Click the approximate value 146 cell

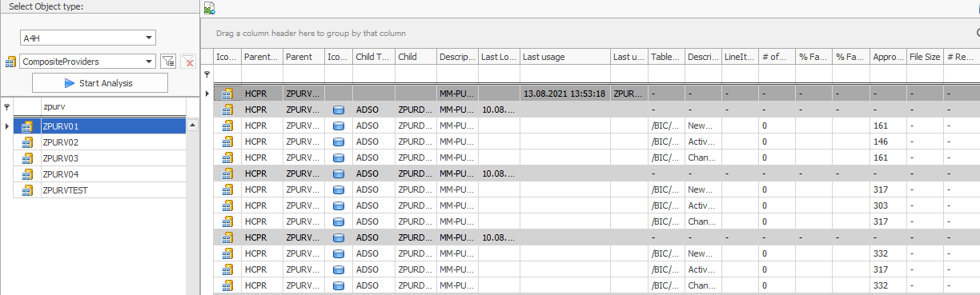click(x=889, y=142)
